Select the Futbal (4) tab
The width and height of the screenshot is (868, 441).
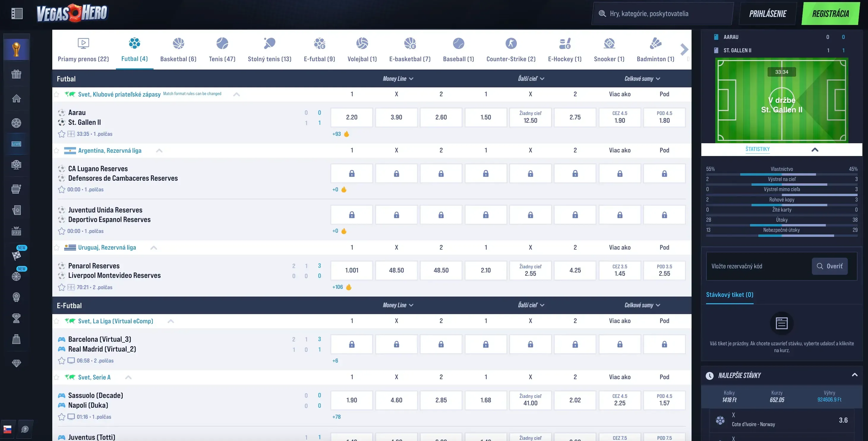coord(135,50)
